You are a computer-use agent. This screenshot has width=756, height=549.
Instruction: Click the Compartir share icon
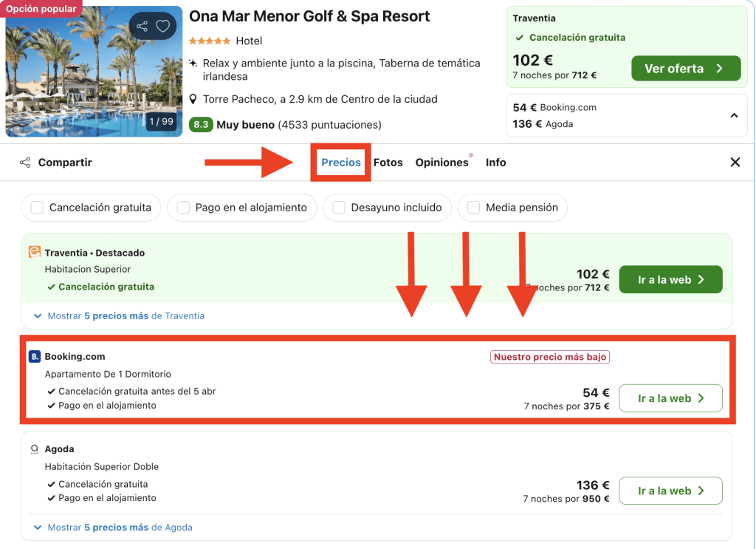tap(25, 163)
